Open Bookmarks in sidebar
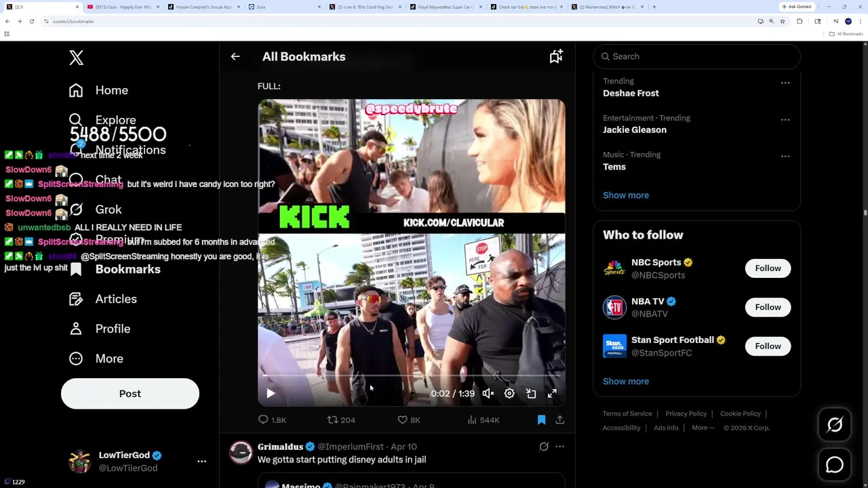Viewport: 868px width, 488px height. 115,269
